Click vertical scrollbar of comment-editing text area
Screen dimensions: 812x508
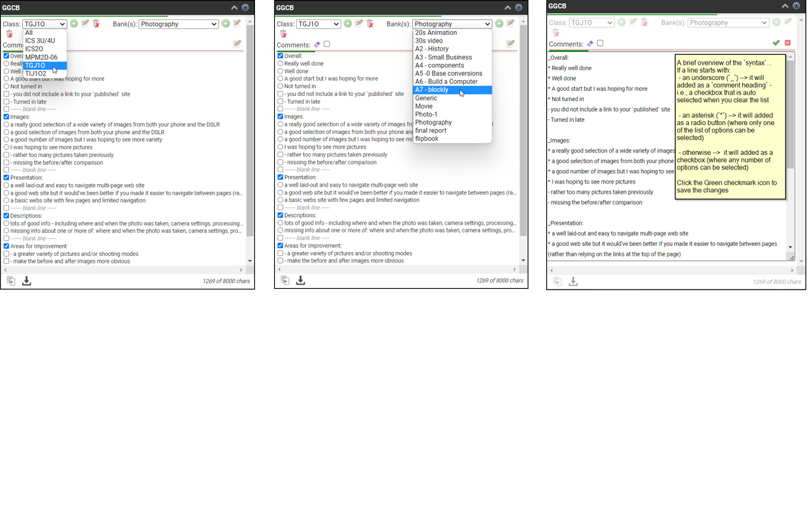790,152
